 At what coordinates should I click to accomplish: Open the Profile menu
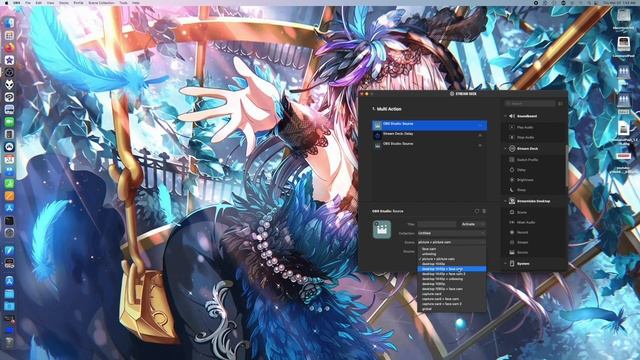78,2
